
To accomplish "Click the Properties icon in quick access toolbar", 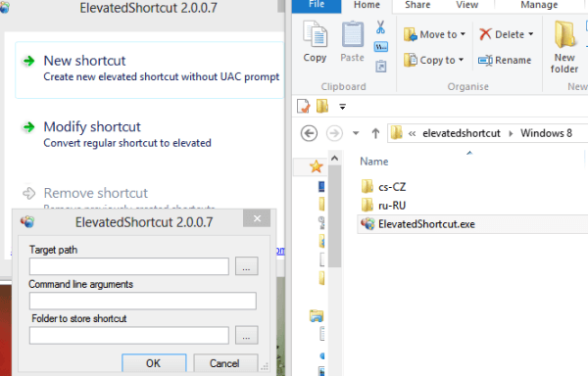I will click(304, 107).
